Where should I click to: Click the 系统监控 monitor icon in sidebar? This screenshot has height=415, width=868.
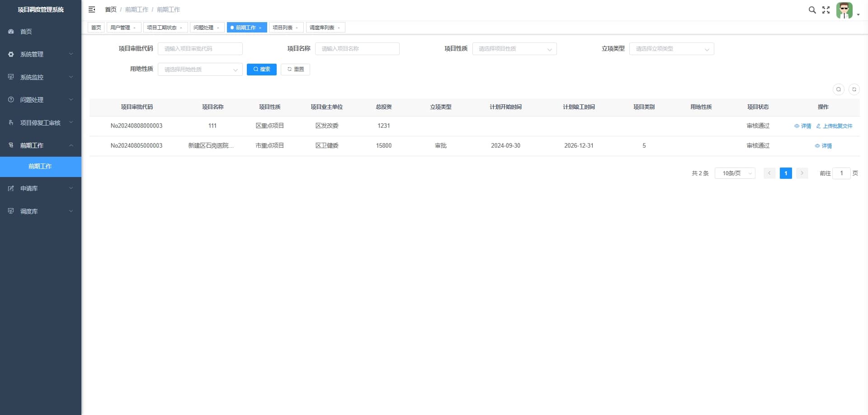coord(11,77)
